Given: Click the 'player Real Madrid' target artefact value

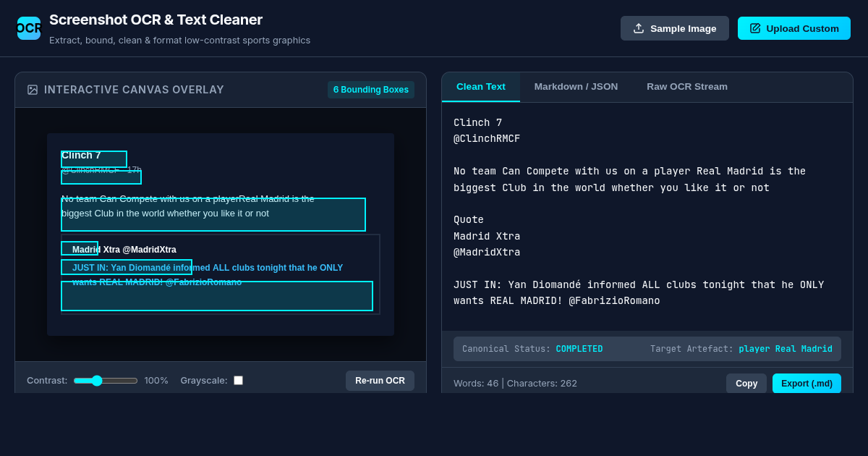Looking at the screenshot, I should click(786, 349).
